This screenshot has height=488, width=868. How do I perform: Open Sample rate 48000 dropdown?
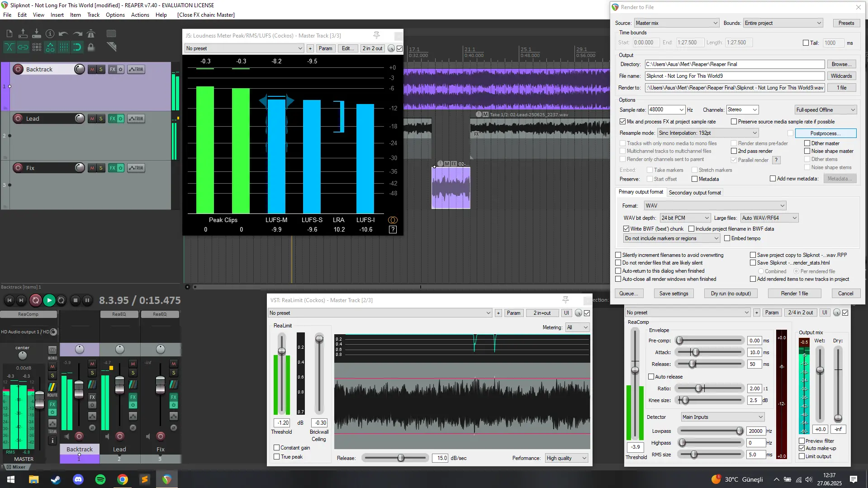pos(666,109)
